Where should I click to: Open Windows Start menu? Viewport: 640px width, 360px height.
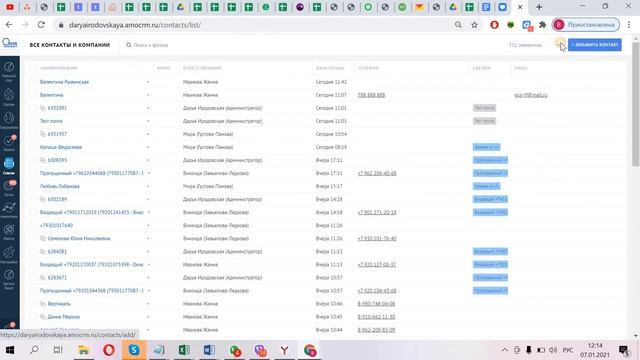(10, 350)
